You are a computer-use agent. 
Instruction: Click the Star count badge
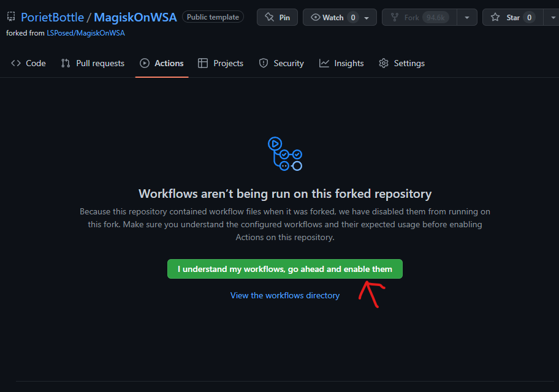(530, 18)
